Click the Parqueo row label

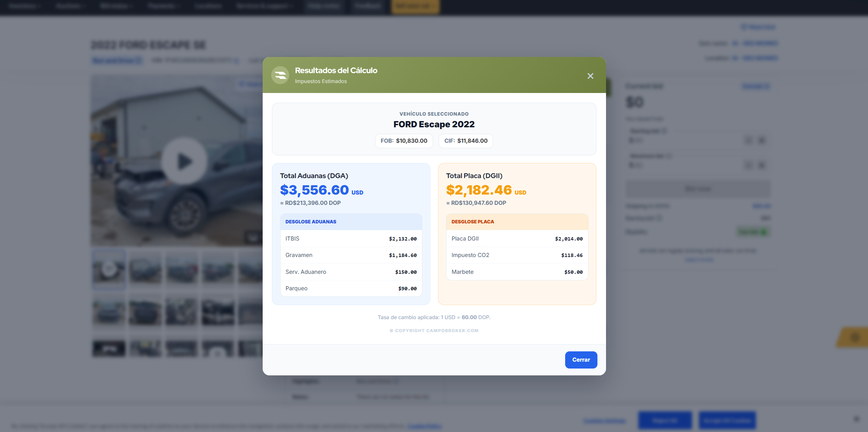296,288
